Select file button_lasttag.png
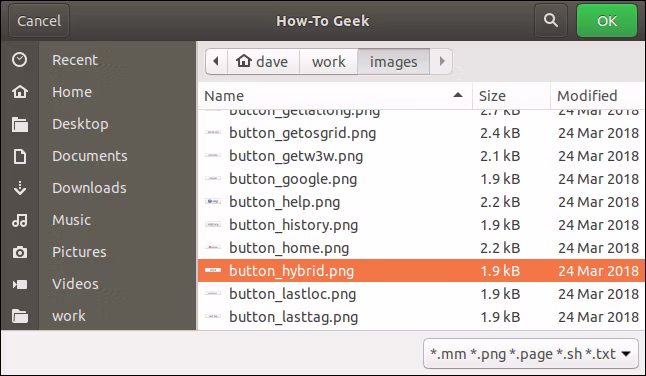The height and width of the screenshot is (376, 646). tap(421, 317)
